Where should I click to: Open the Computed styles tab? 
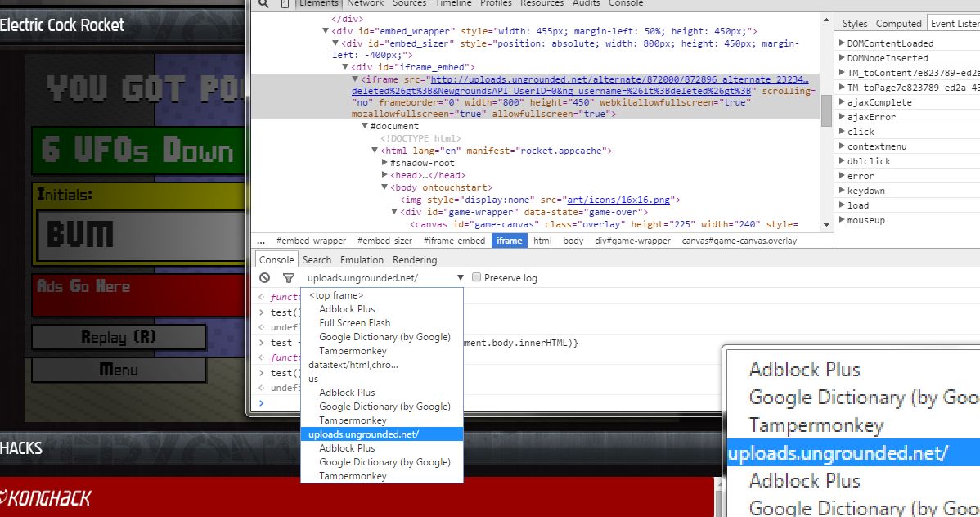point(898,24)
